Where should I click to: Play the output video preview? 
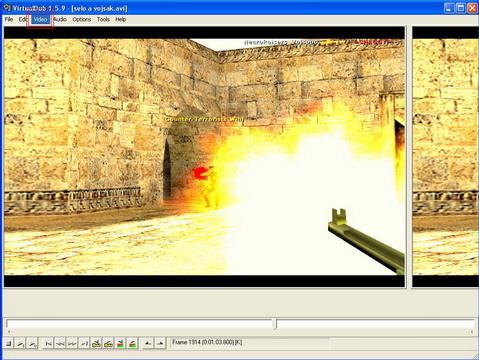click(x=33, y=343)
